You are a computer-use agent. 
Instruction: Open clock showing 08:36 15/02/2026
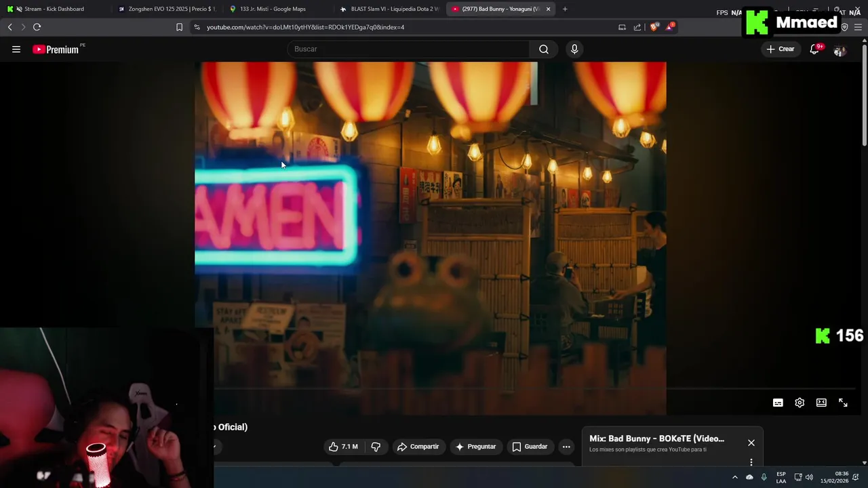pos(834,477)
